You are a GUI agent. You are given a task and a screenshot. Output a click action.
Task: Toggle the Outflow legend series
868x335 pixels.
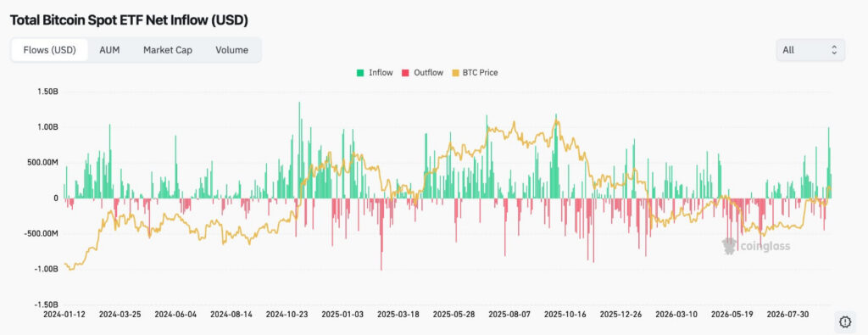point(422,73)
